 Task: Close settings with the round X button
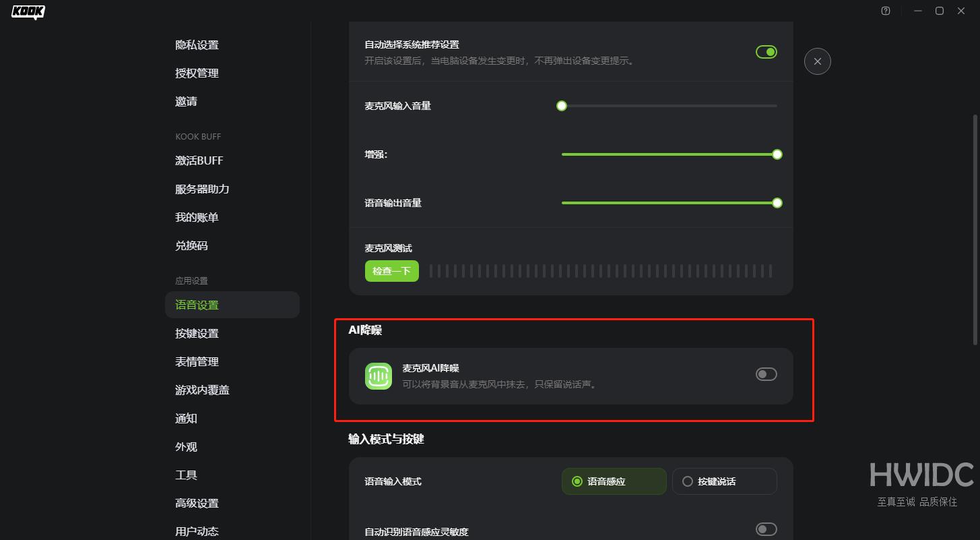817,61
